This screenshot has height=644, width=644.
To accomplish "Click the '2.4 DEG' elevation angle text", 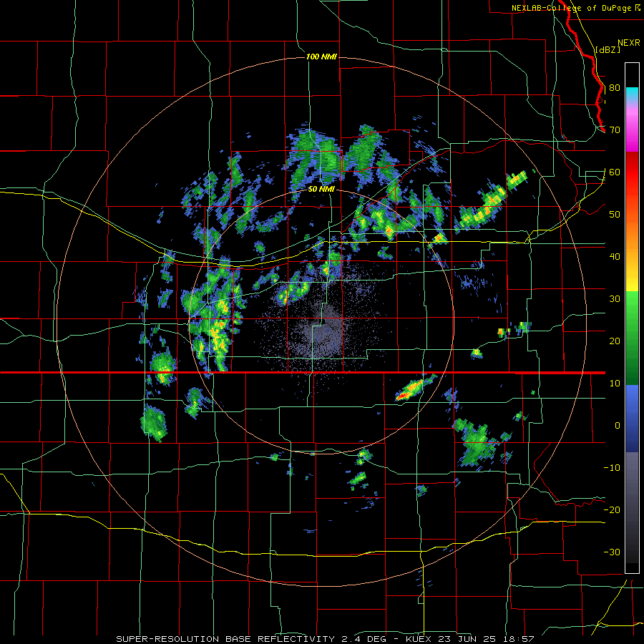I will pos(364,639).
